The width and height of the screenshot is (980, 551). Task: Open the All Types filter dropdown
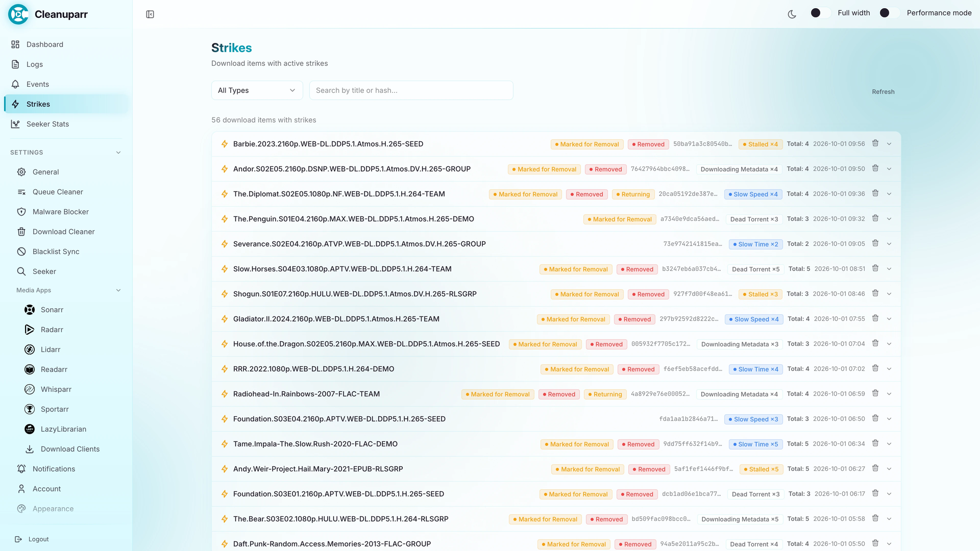(x=257, y=90)
